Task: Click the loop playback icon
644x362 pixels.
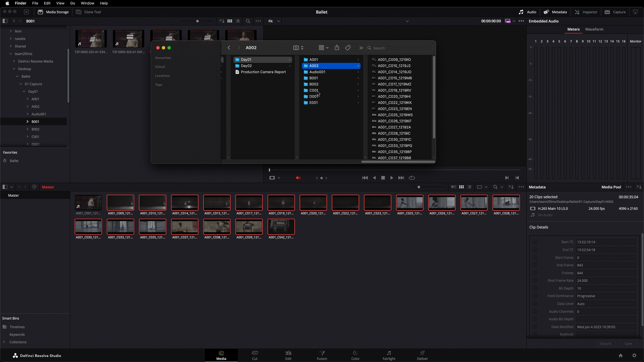Action: pos(412,178)
